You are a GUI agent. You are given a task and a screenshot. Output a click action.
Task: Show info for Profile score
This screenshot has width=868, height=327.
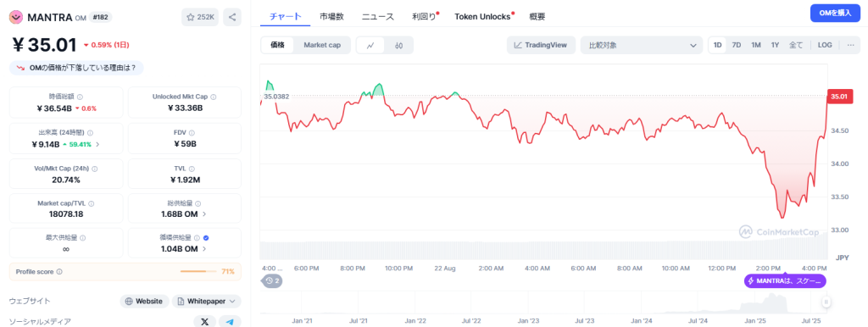coord(59,272)
